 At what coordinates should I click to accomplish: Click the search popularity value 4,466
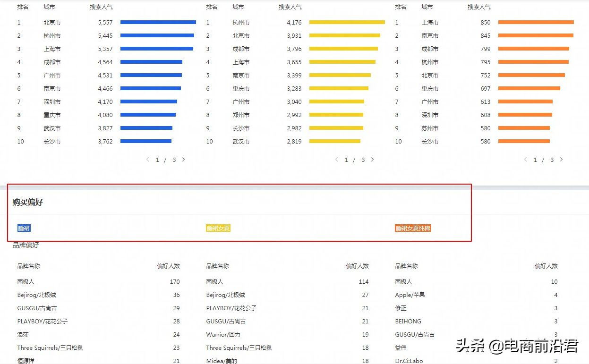point(105,89)
